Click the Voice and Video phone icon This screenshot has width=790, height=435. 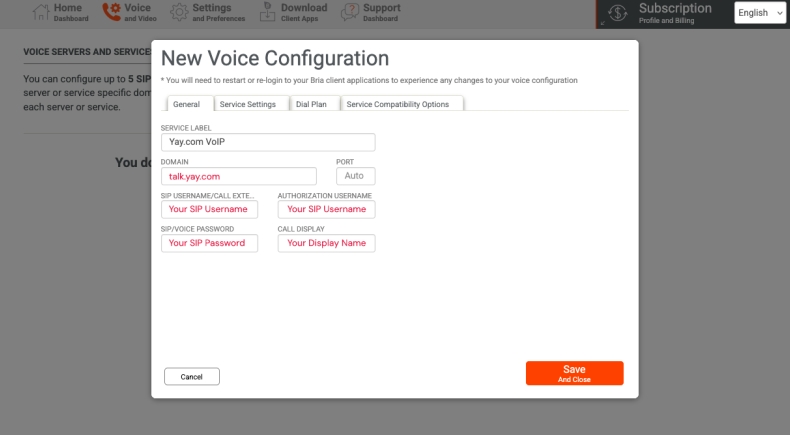[110, 12]
